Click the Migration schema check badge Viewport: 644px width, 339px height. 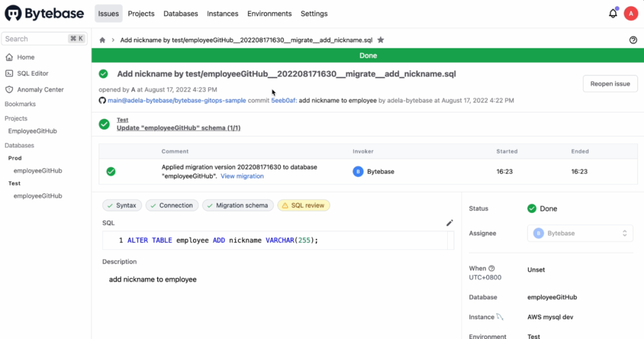pyautogui.click(x=238, y=205)
